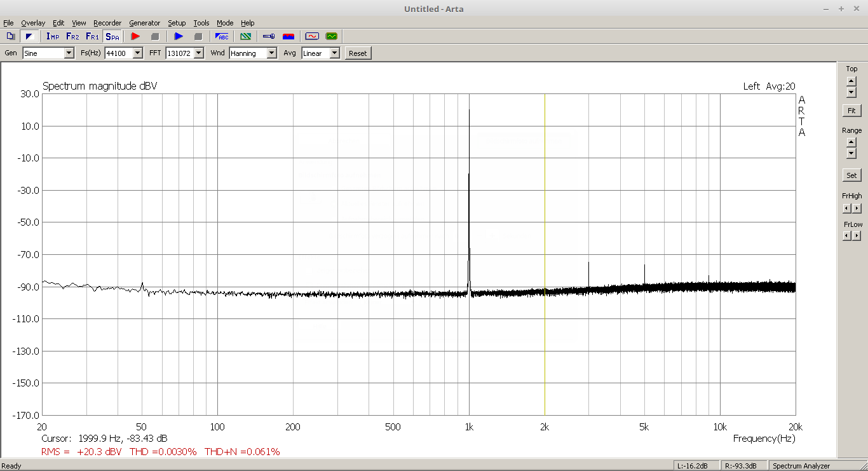
Task: Toggle the SPA spectrum analyzer mode
Action: [x=112, y=36]
